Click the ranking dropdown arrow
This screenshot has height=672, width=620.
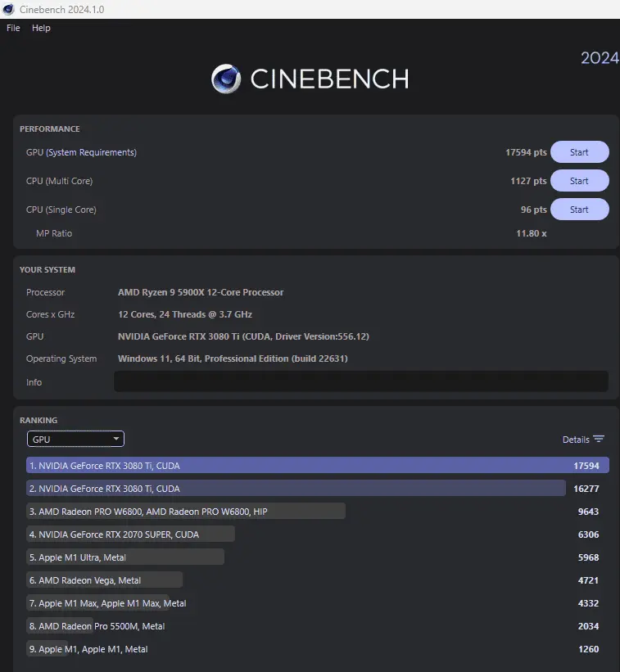coord(116,440)
